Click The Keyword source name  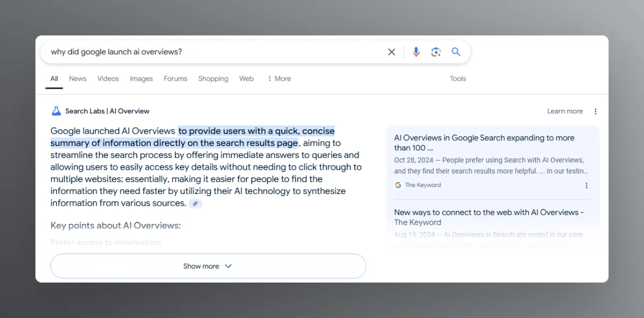point(423,185)
